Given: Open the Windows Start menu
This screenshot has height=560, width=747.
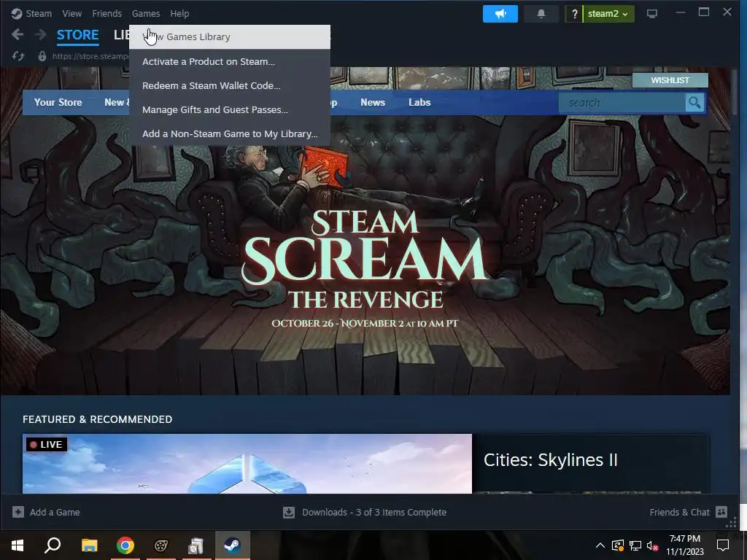Looking at the screenshot, I should [18, 545].
